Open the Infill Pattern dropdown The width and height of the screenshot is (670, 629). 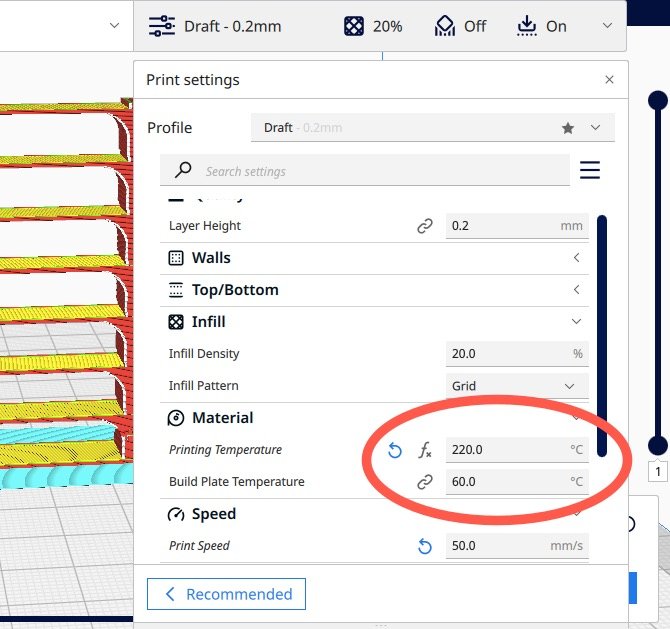click(517, 386)
